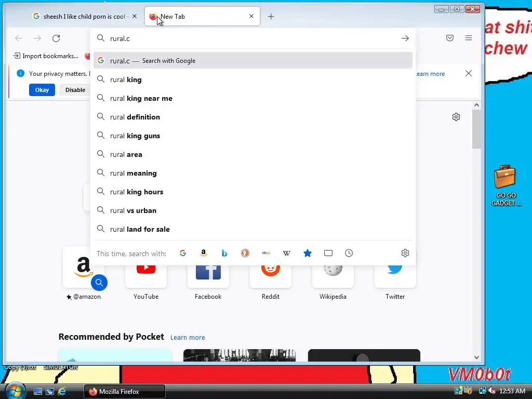This screenshot has width=532, height=399.
Task: Click the 12:53 AM taskbar clock
Action: [512, 391]
